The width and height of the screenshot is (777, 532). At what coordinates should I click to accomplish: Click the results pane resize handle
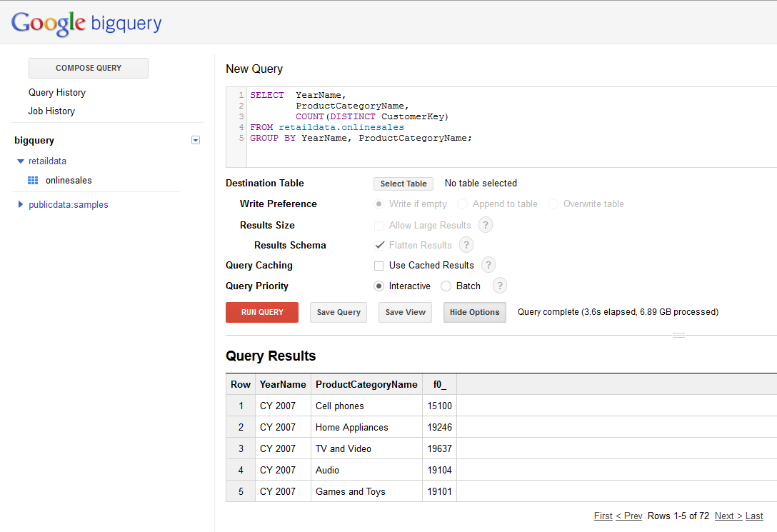(679, 336)
